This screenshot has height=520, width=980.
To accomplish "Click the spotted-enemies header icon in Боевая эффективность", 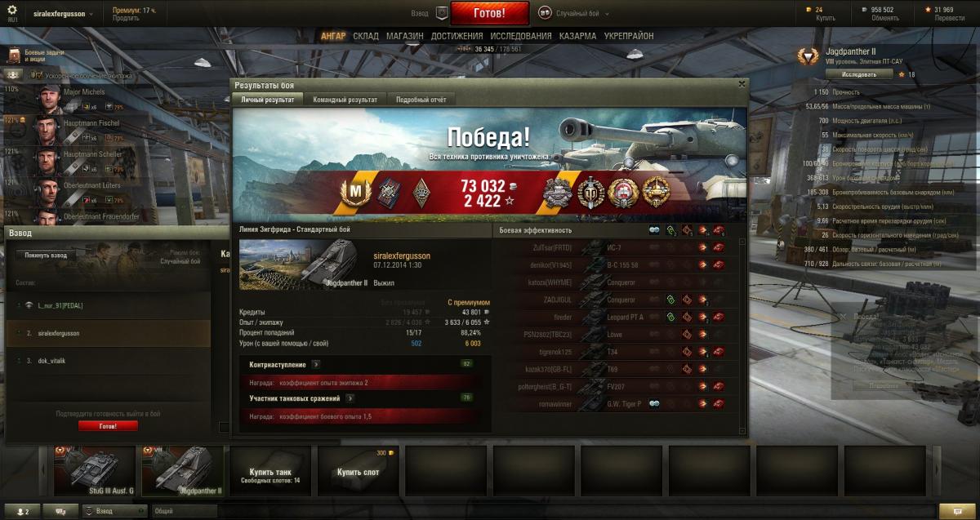I will tap(654, 231).
